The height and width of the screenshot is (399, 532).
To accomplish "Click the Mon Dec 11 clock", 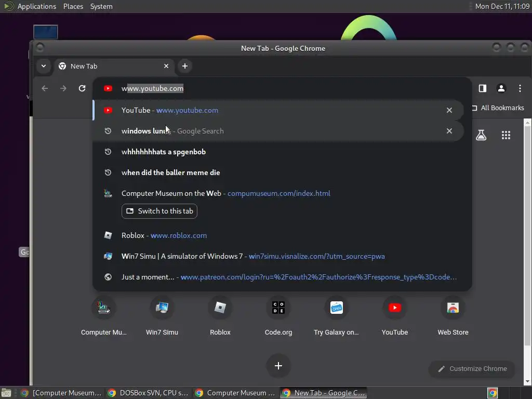I will tap(502, 6).
